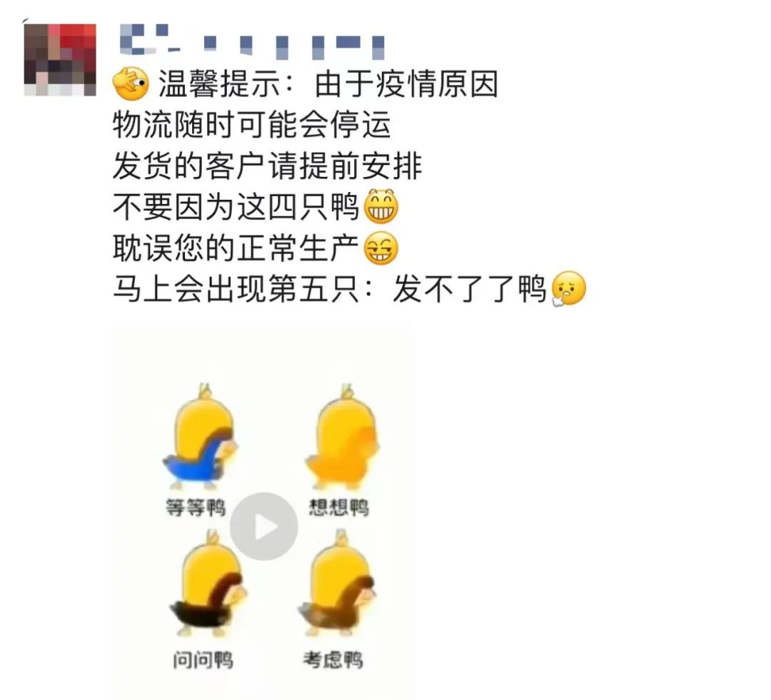Click the 想想鸭 caption label
This screenshot has height=700, width=771.
click(339, 507)
